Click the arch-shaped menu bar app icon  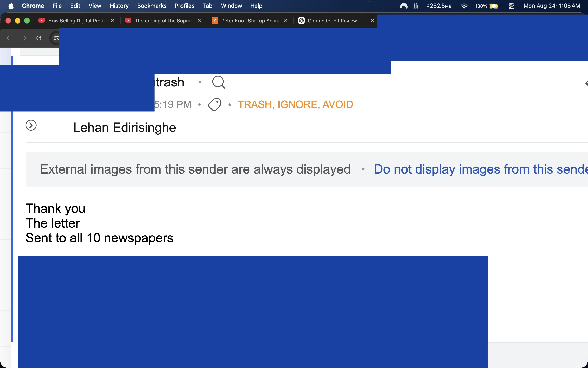tap(404, 6)
